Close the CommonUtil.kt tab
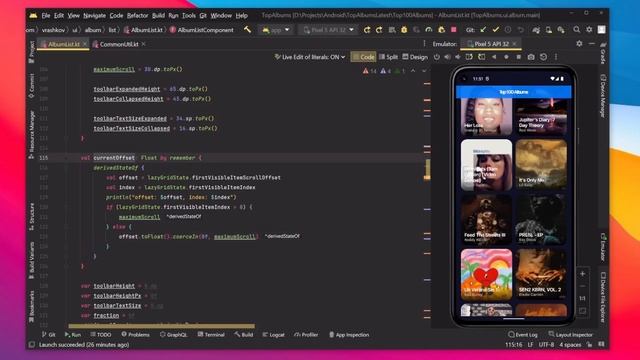Image resolution: width=640 pixels, height=360 pixels. 144,44
